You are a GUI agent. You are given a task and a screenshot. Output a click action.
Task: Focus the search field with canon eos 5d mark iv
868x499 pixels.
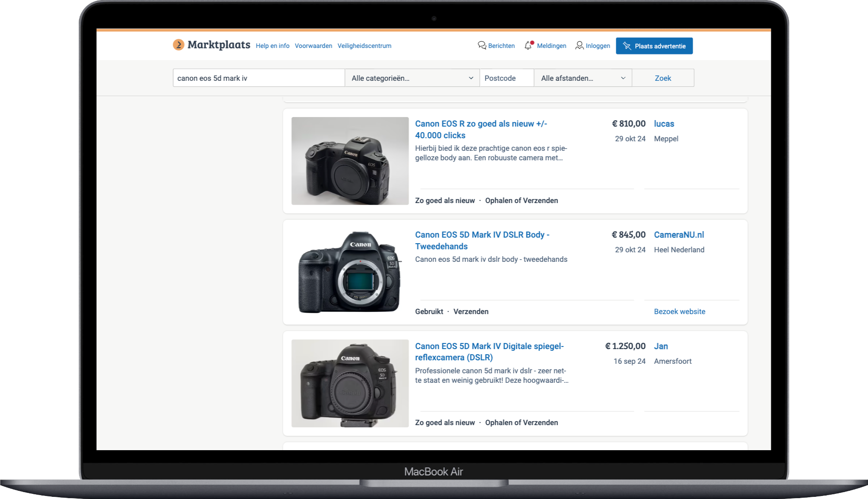pyautogui.click(x=259, y=78)
